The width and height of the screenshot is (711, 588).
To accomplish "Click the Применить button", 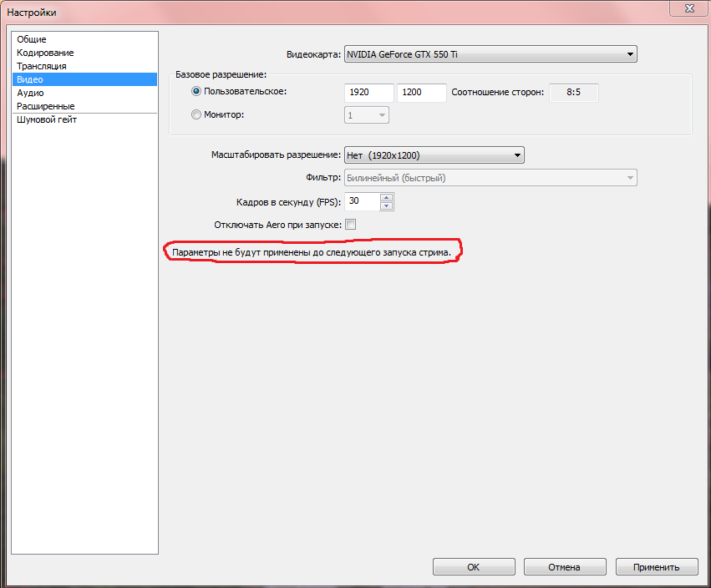I will (657, 566).
